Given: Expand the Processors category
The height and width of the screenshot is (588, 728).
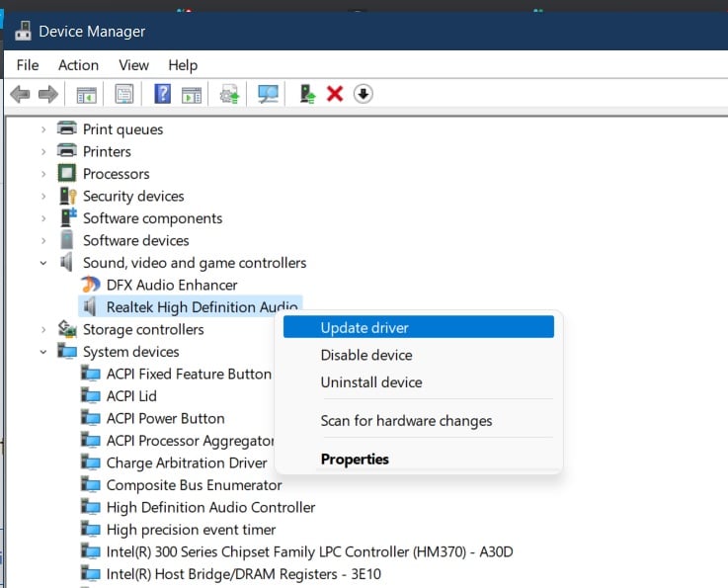Looking at the screenshot, I should [43, 174].
